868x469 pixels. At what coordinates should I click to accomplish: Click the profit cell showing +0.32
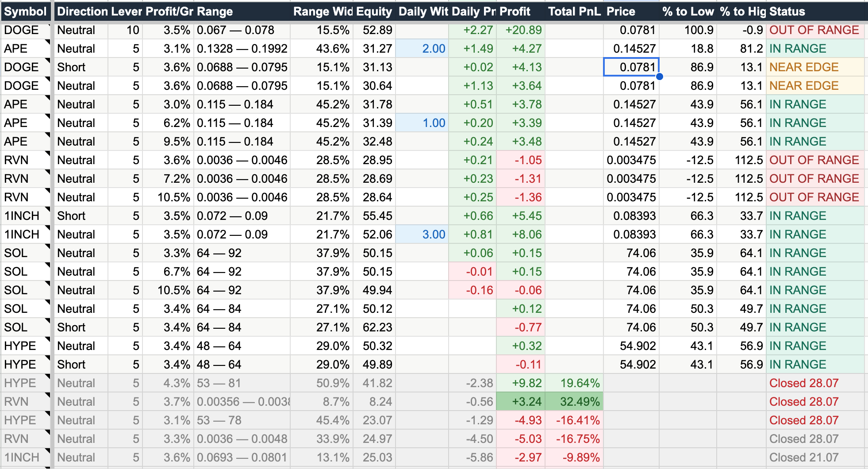521,346
